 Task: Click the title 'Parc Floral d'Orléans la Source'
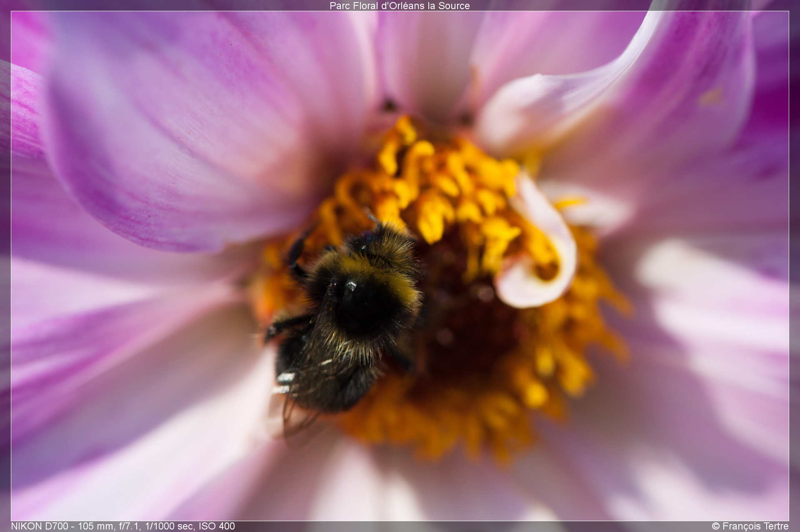point(400,6)
